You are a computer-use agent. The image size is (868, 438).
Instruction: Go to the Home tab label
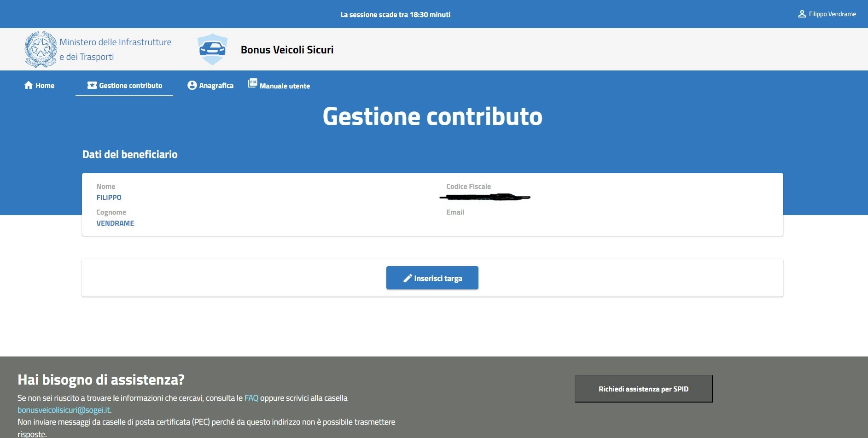(x=45, y=86)
